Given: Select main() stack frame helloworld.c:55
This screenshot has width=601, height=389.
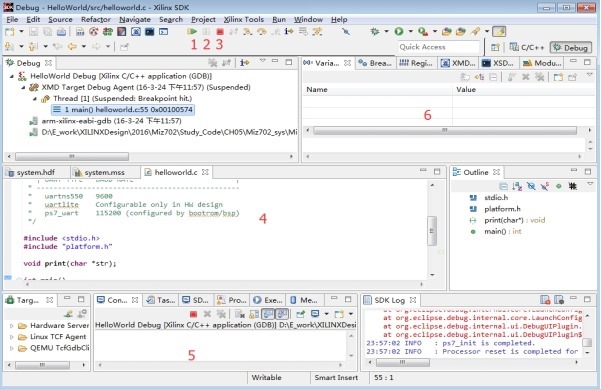Looking at the screenshot, I should tap(123, 110).
